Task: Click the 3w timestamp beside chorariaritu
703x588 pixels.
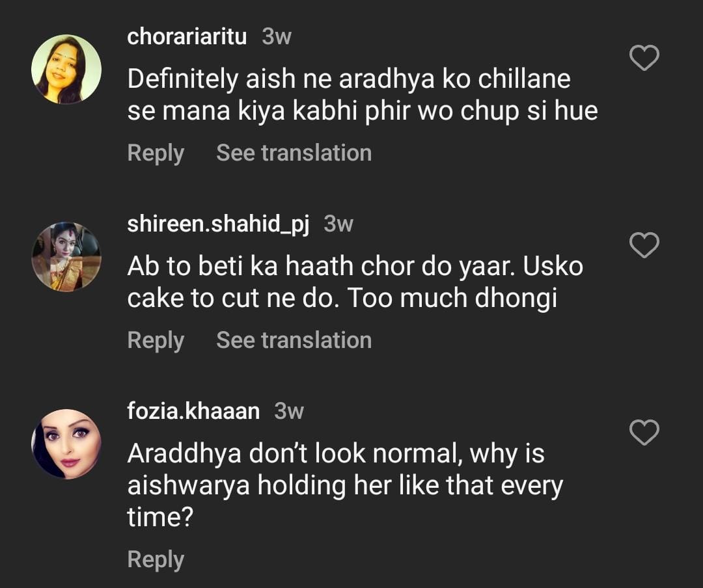Action: (x=277, y=37)
